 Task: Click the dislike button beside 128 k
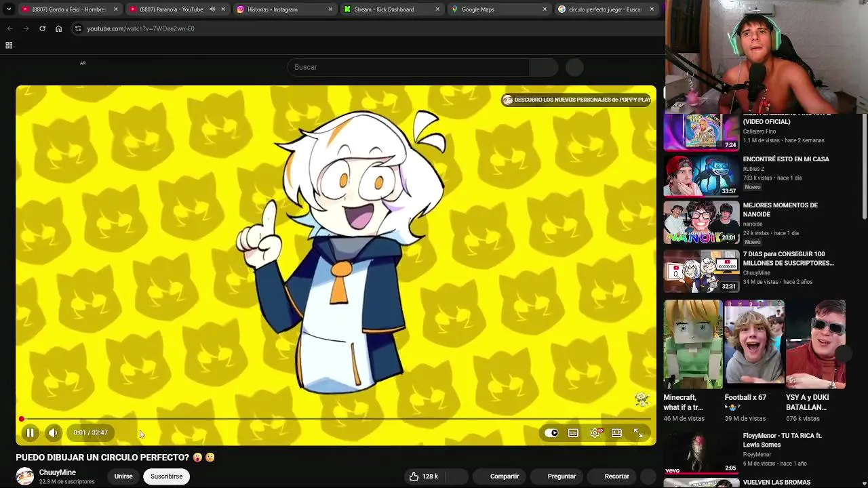[456, 476]
